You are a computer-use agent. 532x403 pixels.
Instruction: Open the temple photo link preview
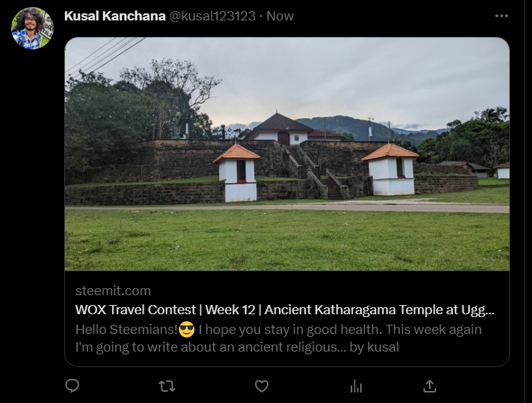pyautogui.click(x=287, y=154)
